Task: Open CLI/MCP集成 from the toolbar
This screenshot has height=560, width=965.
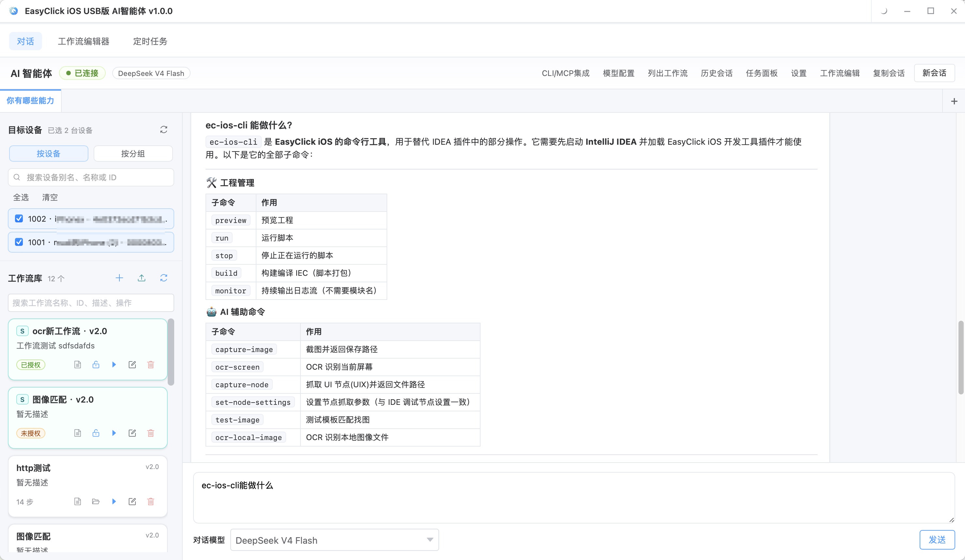Action: coord(566,73)
